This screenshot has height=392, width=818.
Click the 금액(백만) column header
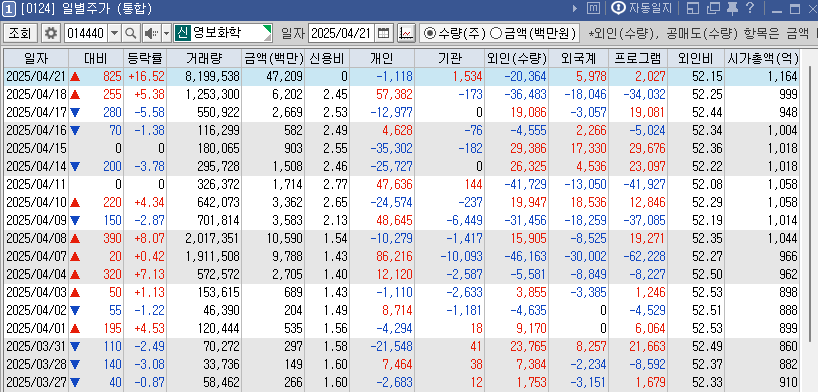pyautogui.click(x=273, y=58)
